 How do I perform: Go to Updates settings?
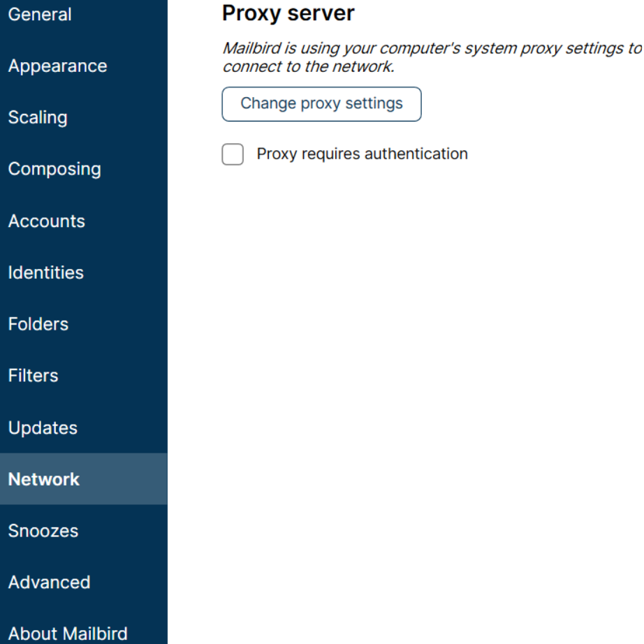coord(83,427)
